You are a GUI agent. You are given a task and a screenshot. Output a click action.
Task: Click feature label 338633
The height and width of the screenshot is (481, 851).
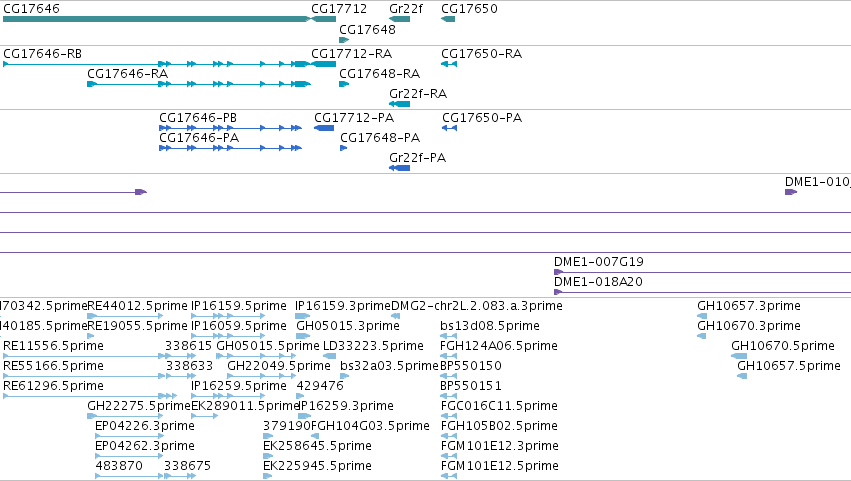pyautogui.click(x=189, y=366)
